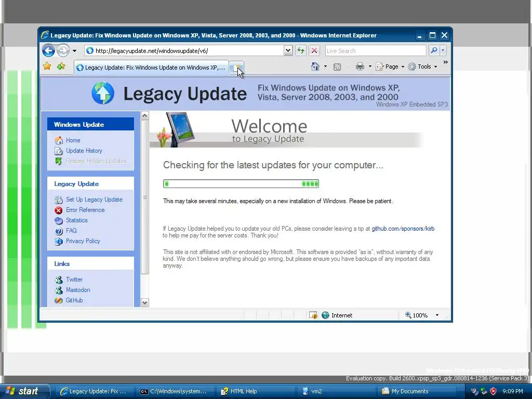Go back with the IE Back arrow
This screenshot has height=399, width=532.
[x=48, y=50]
